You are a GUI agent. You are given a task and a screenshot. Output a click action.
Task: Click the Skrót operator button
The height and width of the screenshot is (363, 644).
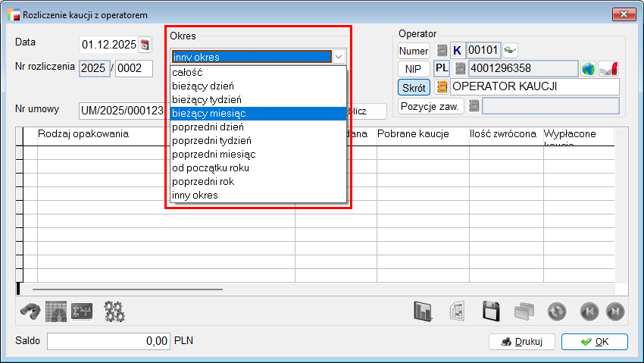pos(414,87)
